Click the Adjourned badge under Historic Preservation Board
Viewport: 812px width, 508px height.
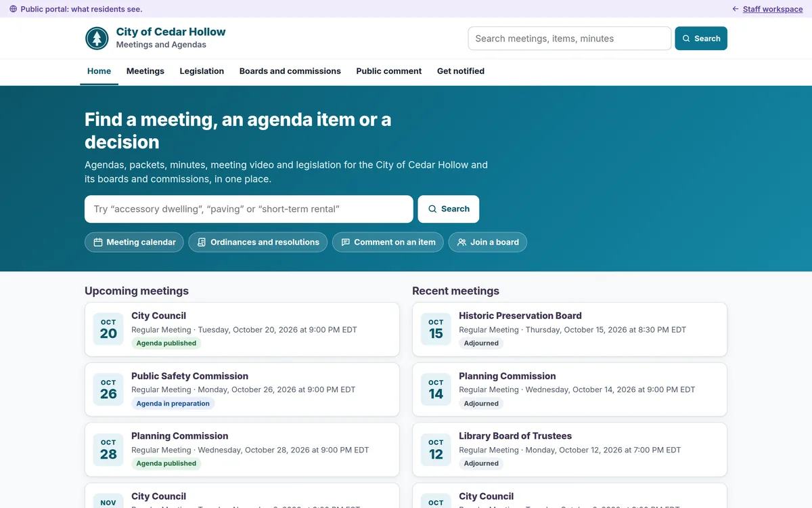[x=481, y=343]
